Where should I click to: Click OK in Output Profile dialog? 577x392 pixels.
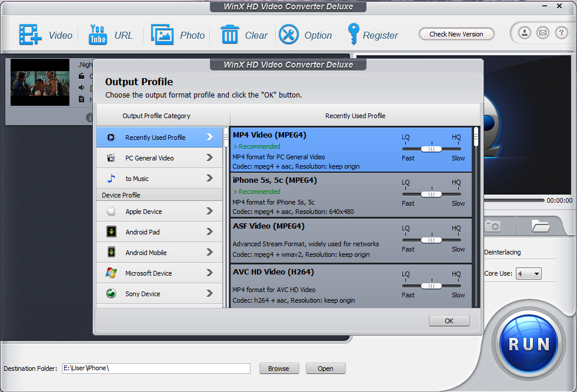click(x=449, y=321)
